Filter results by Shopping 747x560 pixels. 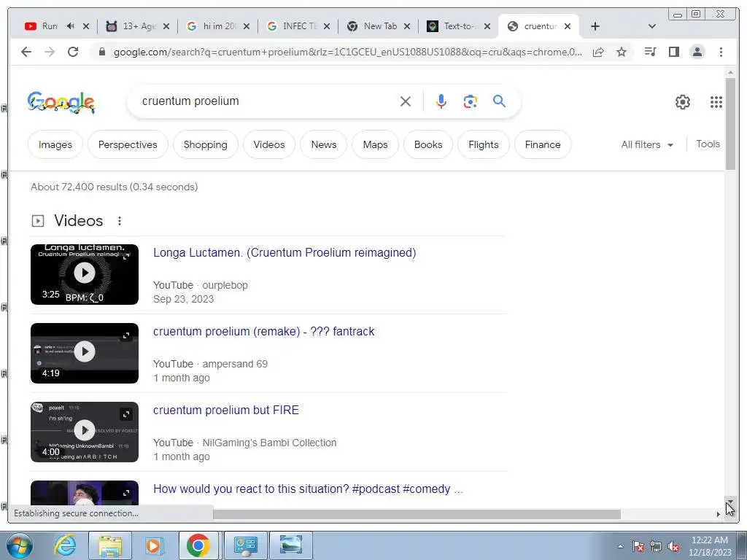pos(205,144)
